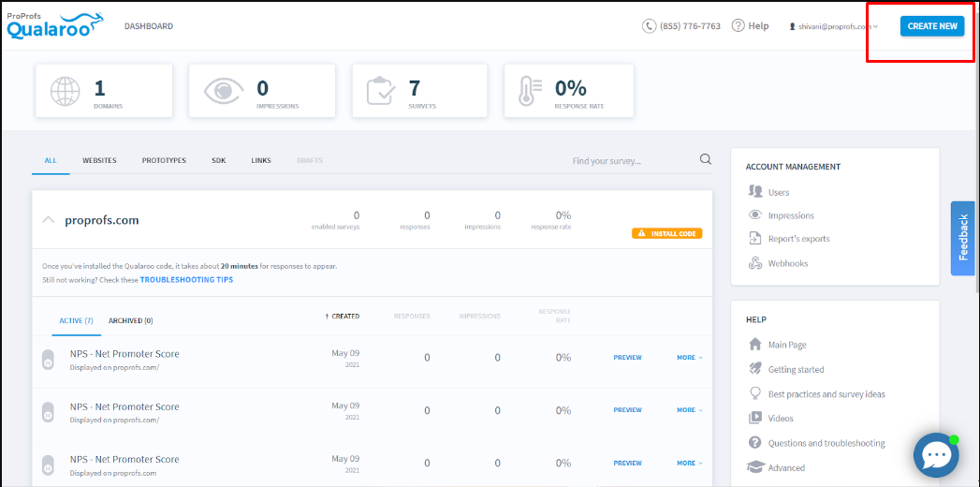
Task: Open MORE menu for the second NPS survey
Action: 690,410
